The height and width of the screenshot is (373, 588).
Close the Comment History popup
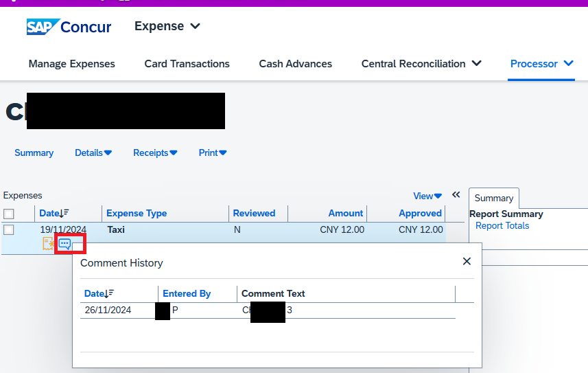[467, 262]
